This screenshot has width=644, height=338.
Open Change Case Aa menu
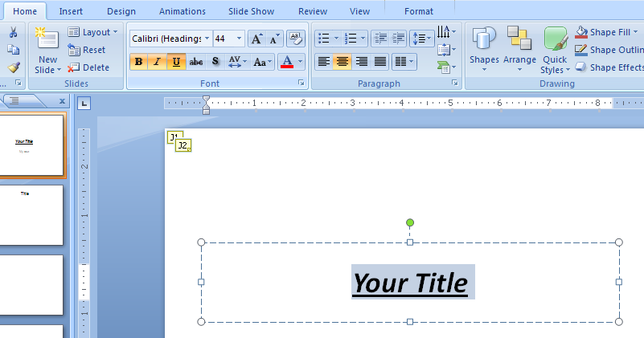pyautogui.click(x=262, y=62)
